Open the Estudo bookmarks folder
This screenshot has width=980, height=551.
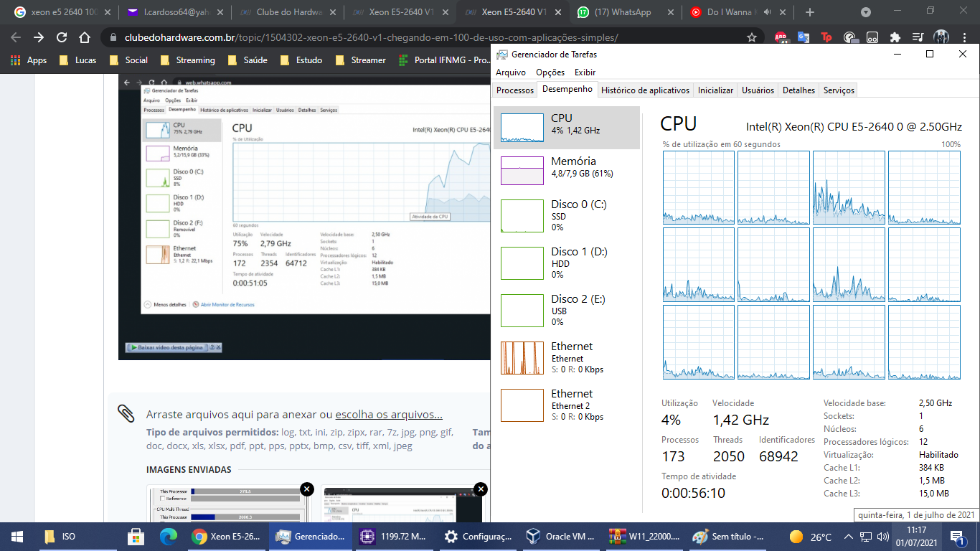(x=301, y=60)
